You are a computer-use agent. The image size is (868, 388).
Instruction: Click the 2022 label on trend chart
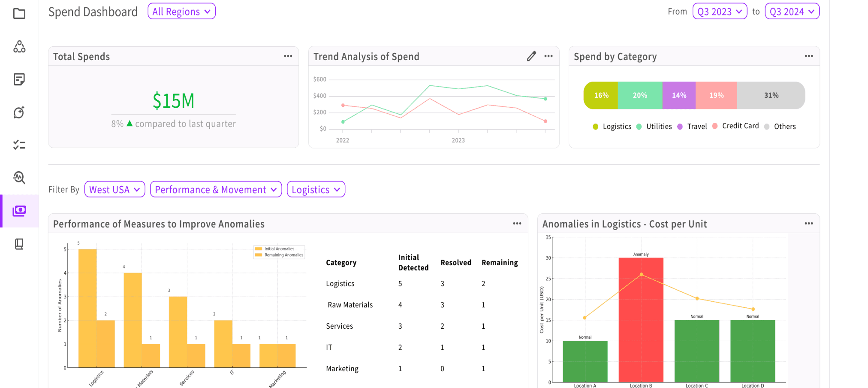[x=342, y=140]
